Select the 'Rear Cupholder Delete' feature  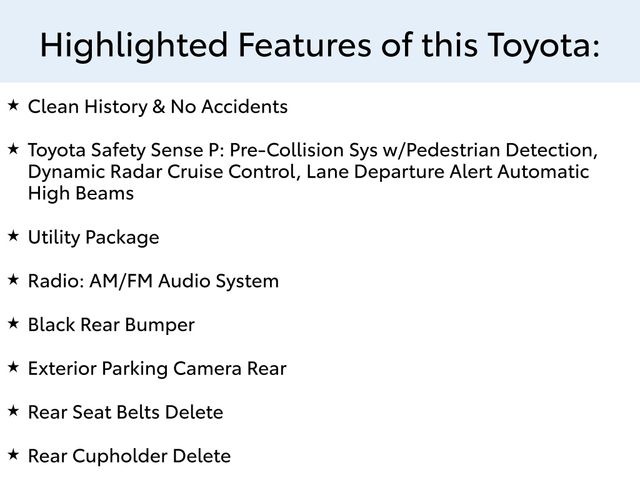pyautogui.click(x=129, y=456)
